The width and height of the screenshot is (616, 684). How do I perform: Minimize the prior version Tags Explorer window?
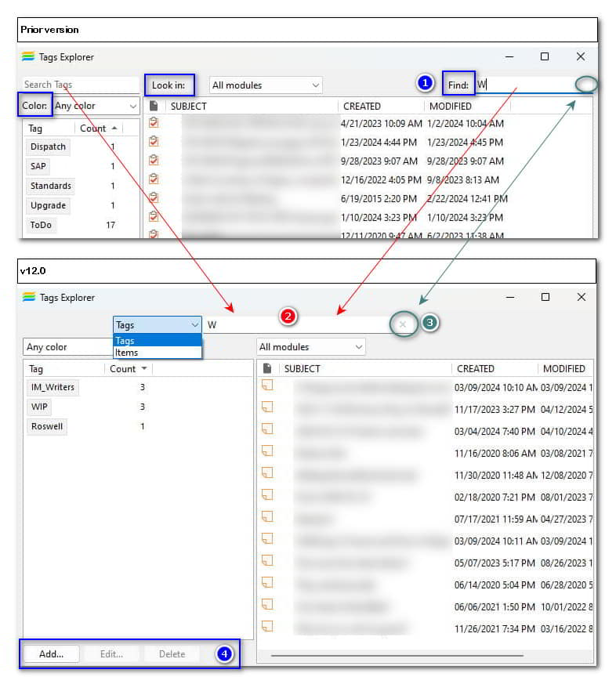pos(509,56)
